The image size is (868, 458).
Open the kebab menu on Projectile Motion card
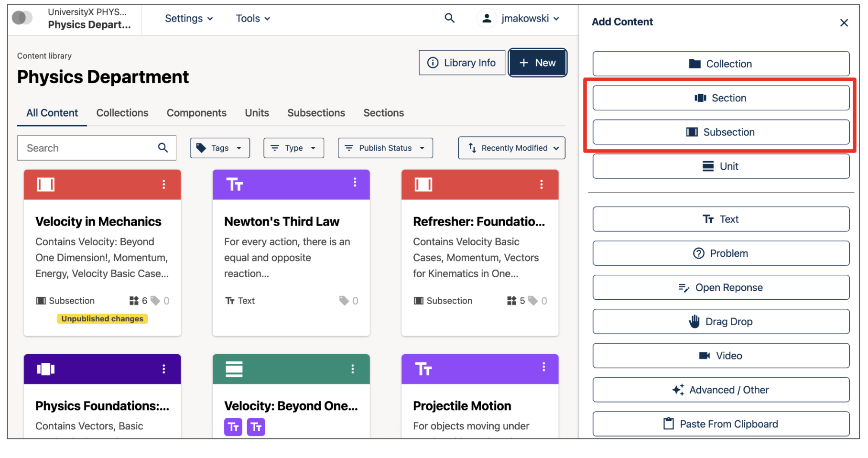tap(543, 367)
